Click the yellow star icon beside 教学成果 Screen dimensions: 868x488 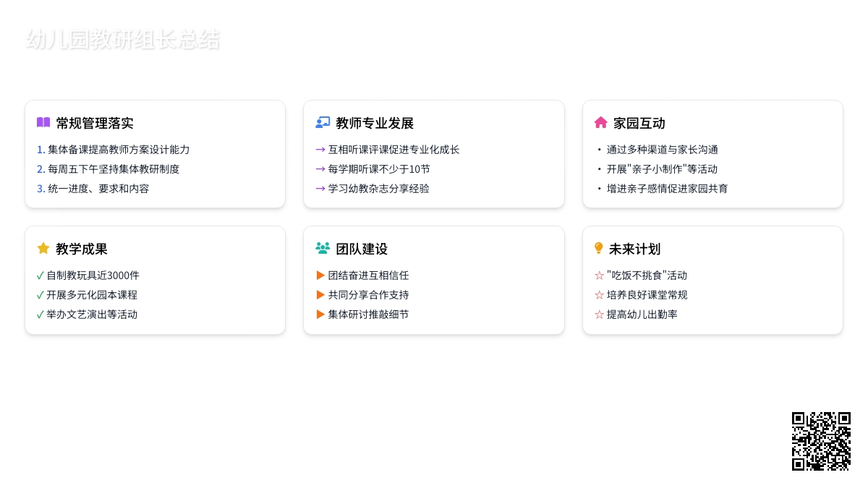(43, 249)
